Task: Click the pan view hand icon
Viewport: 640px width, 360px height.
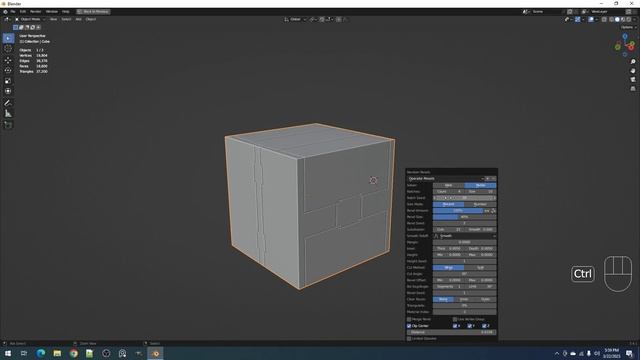Action: 633,71
